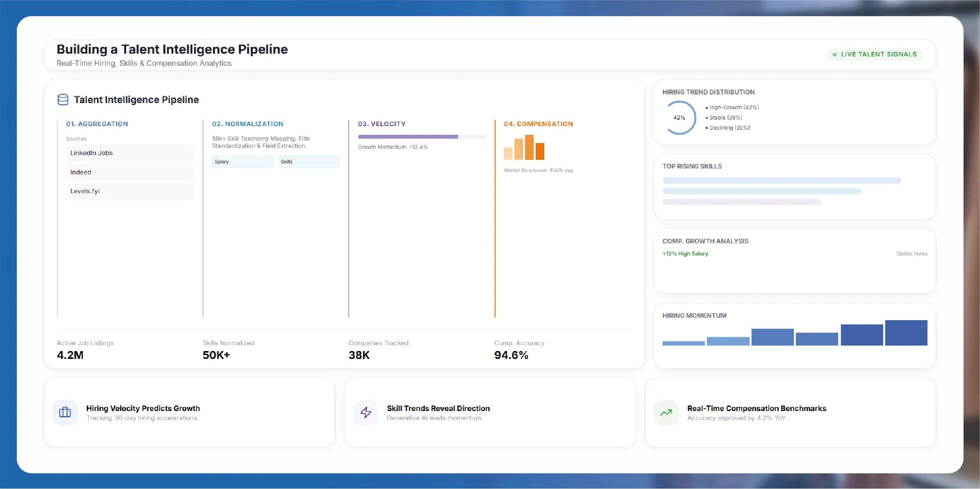Click the 50k+ Skill Taxonomy Mapping description
Screen dimensions: 980x489
coord(261,142)
